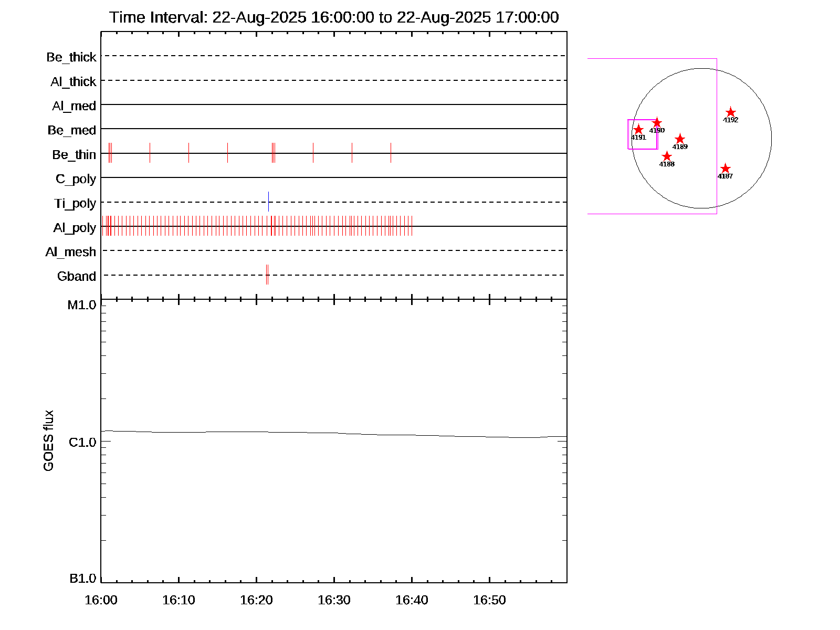This screenshot has width=840, height=630.
Task: Click the Time Interval plot title
Action: pyautogui.click(x=334, y=17)
